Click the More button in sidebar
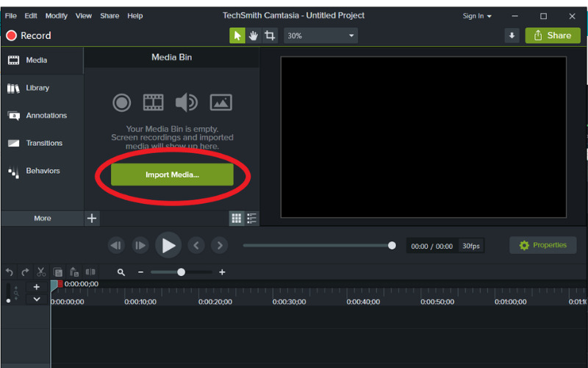Image resolution: width=588 pixels, height=368 pixels. click(x=43, y=218)
